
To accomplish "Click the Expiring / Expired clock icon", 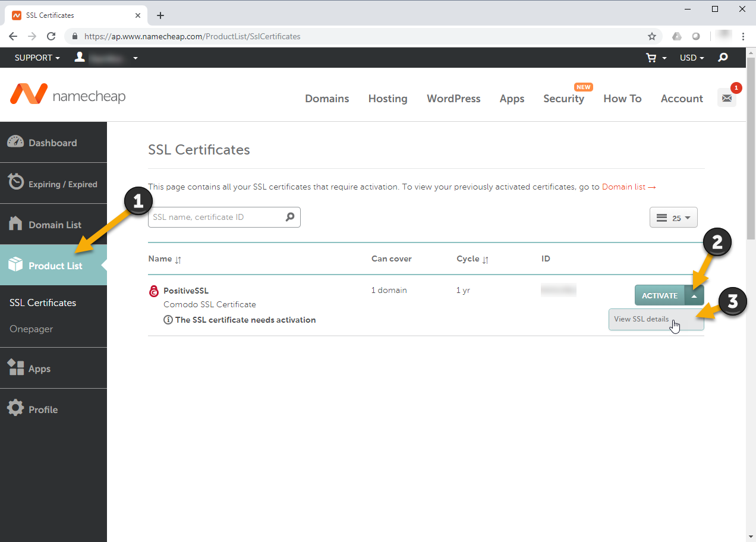I will pyautogui.click(x=16, y=182).
